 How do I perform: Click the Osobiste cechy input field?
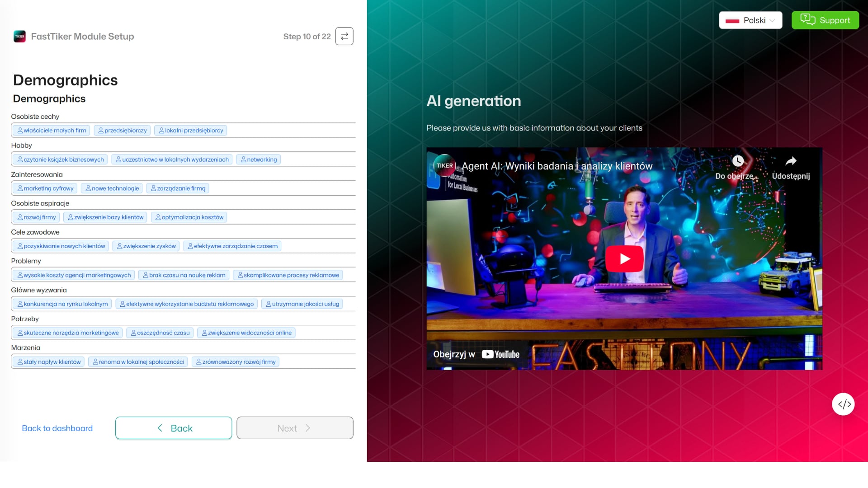tap(183, 130)
